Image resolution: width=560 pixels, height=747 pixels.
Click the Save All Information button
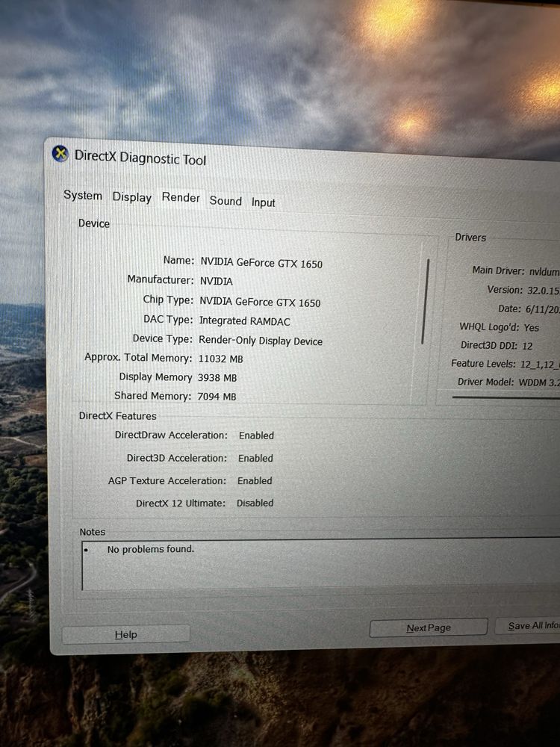pos(528,625)
